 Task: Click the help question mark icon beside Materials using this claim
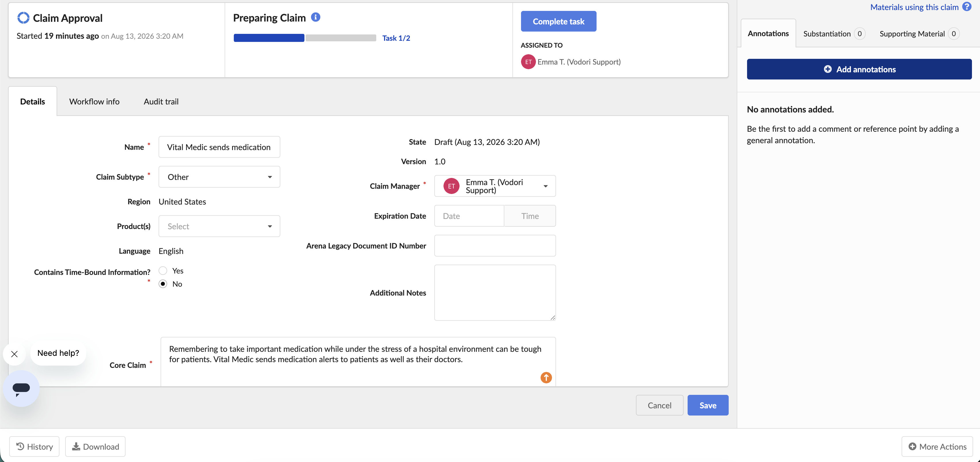click(967, 7)
